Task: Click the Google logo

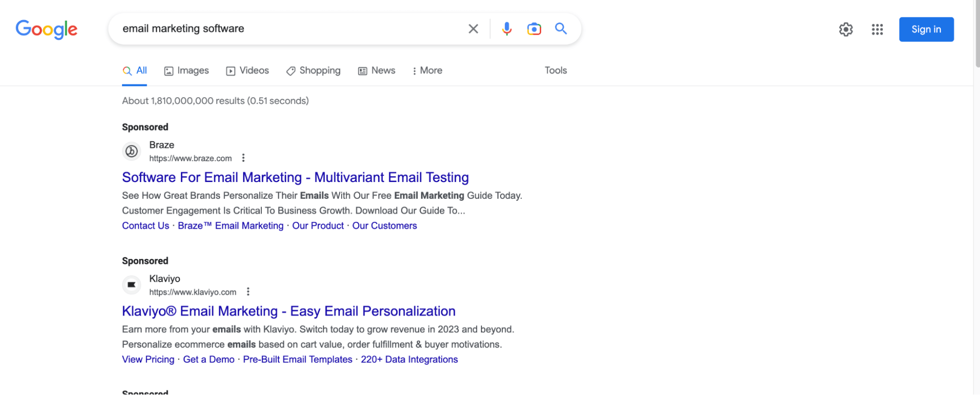Action: pyautogui.click(x=47, y=29)
